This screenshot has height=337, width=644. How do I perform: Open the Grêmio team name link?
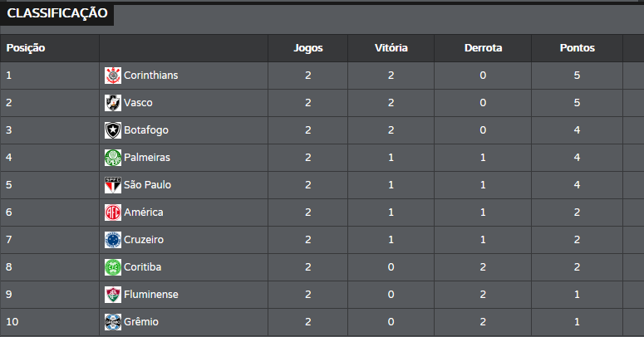141,322
